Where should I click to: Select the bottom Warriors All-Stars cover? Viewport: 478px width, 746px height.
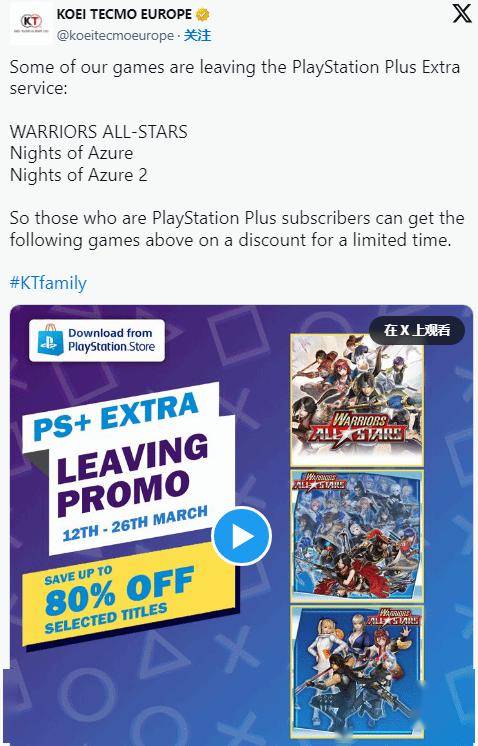(x=357, y=672)
